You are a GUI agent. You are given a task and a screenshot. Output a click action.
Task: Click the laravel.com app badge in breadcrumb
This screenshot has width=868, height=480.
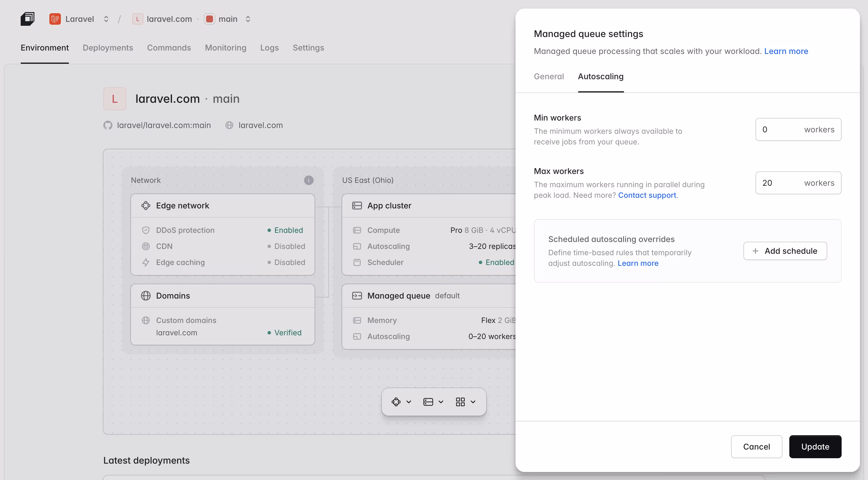(x=137, y=19)
